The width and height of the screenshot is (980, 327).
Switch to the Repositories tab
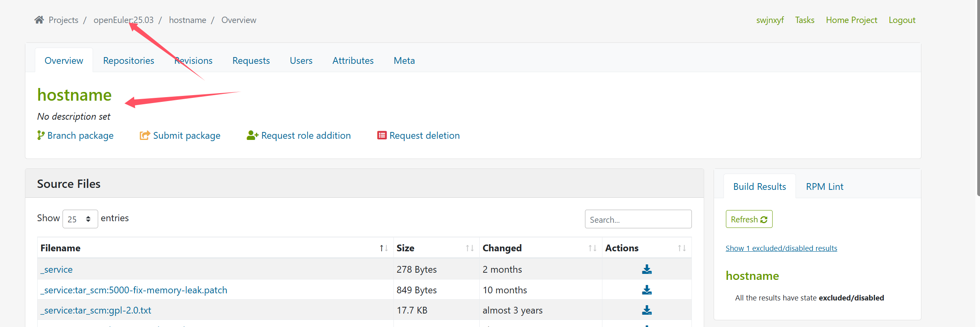[129, 61]
